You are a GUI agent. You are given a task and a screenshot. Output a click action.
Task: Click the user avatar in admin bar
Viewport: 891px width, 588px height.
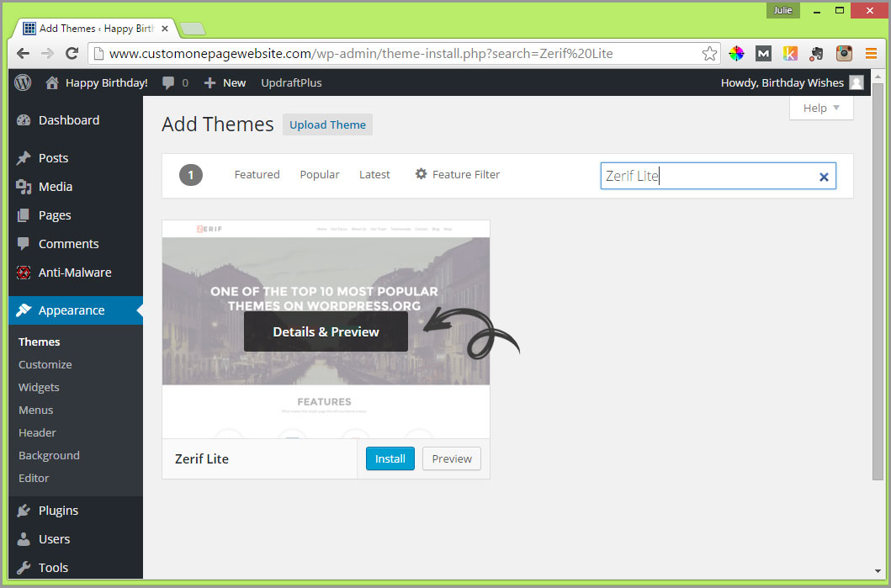tap(856, 83)
